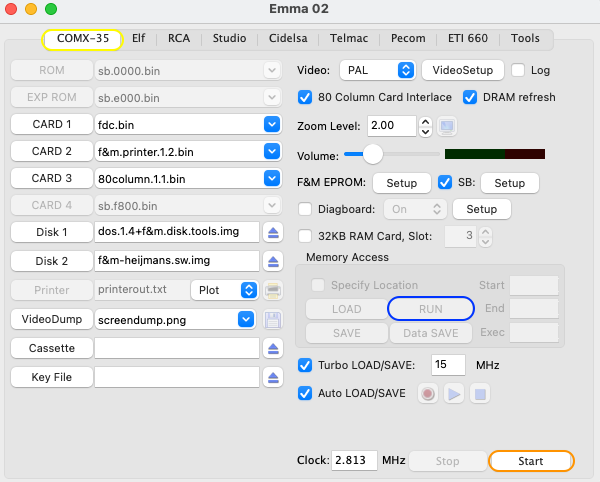Switch to the Telmac tab

tap(349, 38)
